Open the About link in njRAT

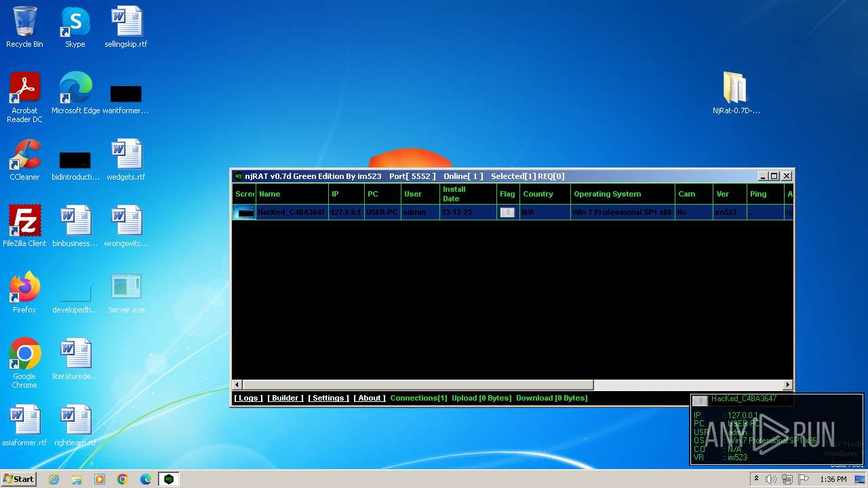(x=370, y=399)
